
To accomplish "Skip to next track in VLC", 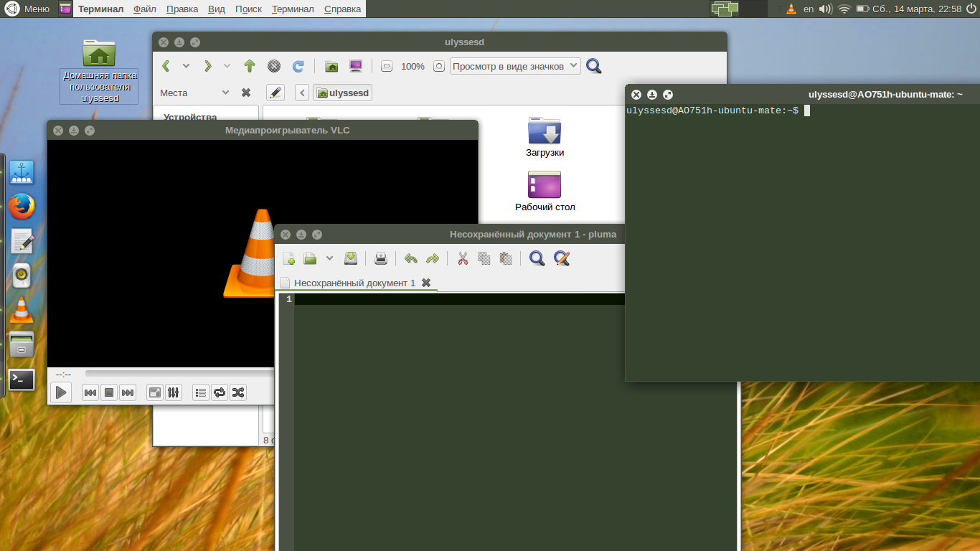I will click(x=128, y=392).
